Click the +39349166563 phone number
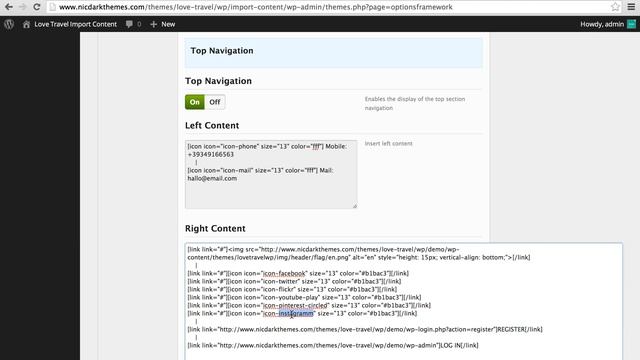 click(211, 154)
